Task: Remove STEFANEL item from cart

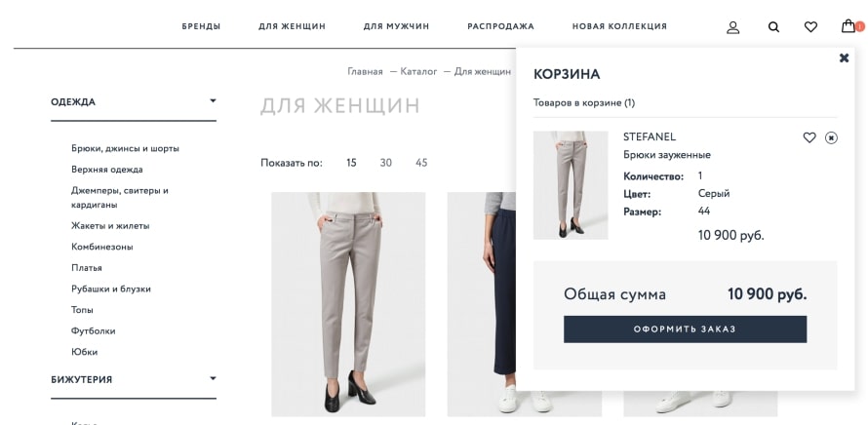Action: [x=831, y=137]
